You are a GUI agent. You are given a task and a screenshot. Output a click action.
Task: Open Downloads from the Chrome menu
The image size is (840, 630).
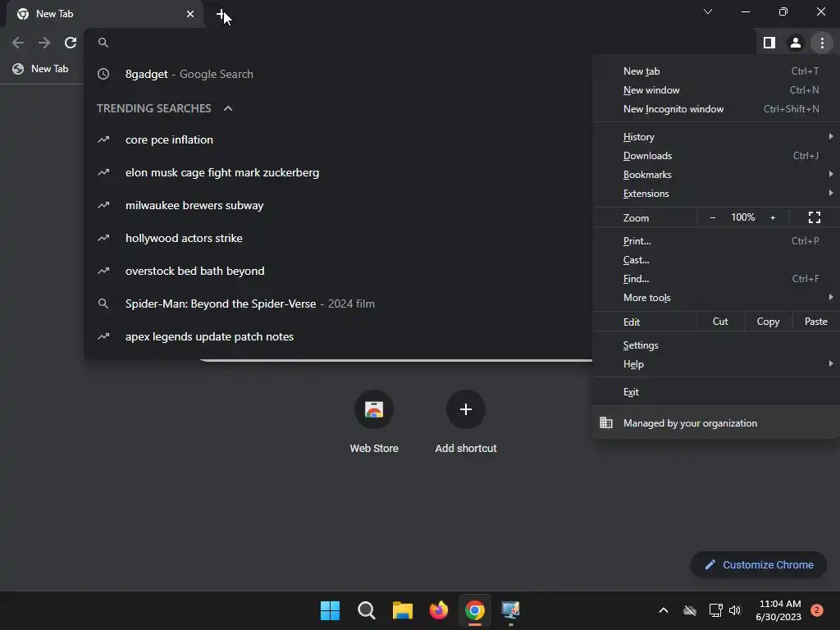(716, 156)
